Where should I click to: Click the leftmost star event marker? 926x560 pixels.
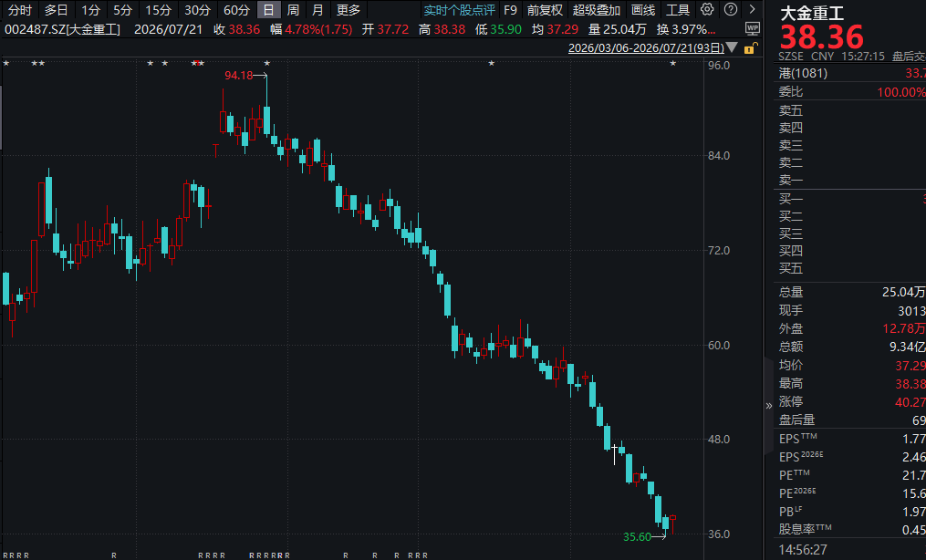coord(5,63)
